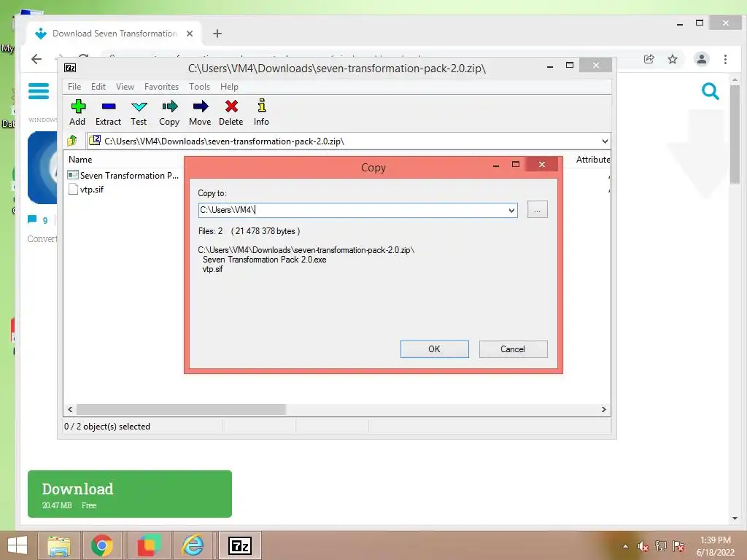The image size is (747, 560).
Task: Click Action Center flag tray icon
Action: click(x=678, y=546)
